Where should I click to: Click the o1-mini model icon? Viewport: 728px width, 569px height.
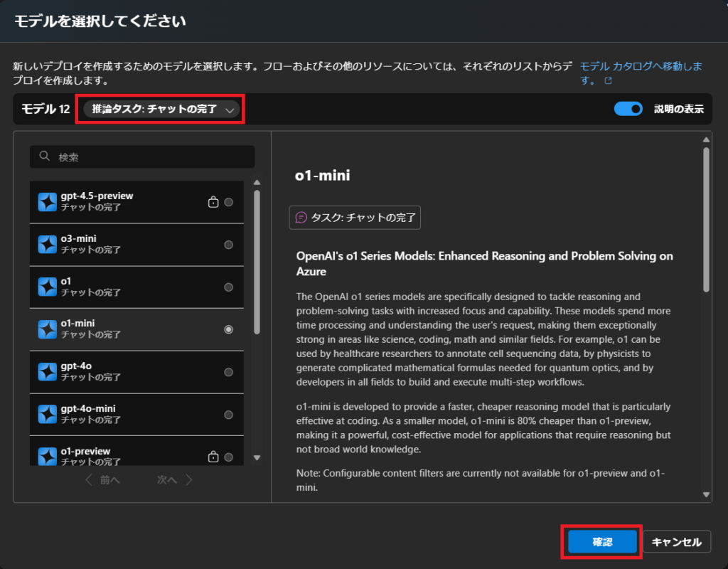(x=48, y=329)
